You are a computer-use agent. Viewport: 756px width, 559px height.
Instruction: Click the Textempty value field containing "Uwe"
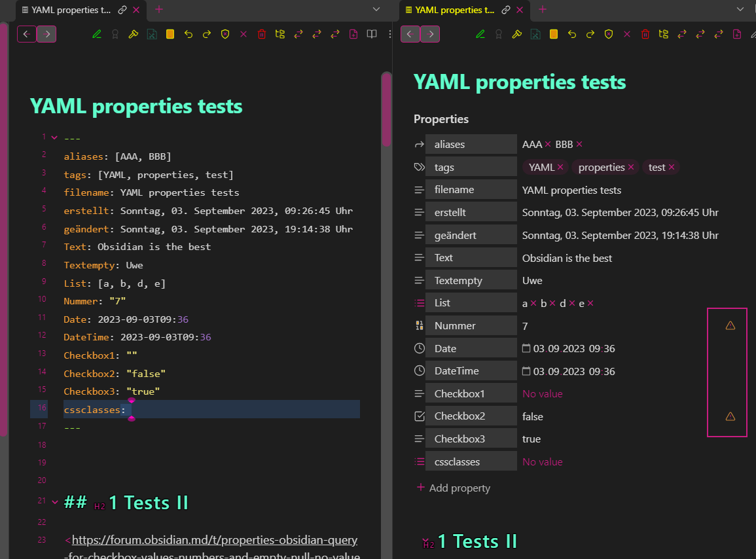click(x=532, y=281)
